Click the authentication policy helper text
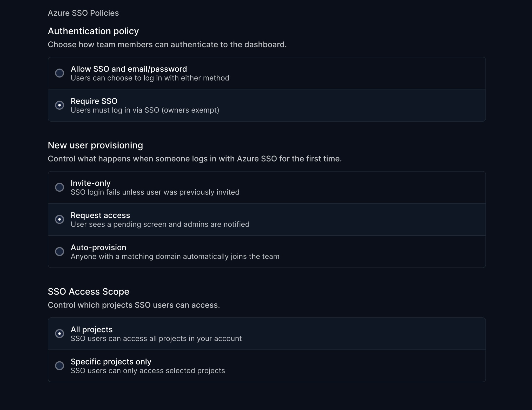The image size is (532, 410). click(168, 44)
